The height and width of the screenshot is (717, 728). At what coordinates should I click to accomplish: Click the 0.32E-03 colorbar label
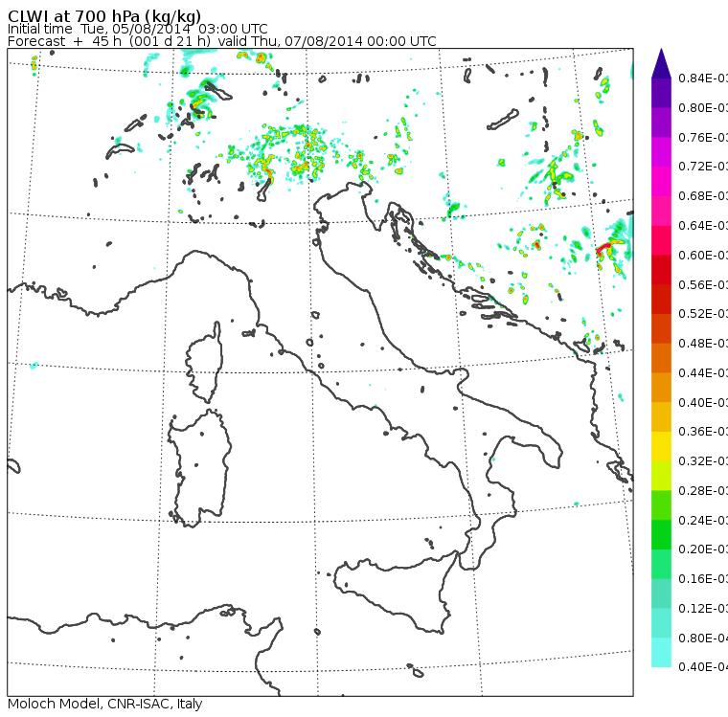pyautogui.click(x=703, y=460)
